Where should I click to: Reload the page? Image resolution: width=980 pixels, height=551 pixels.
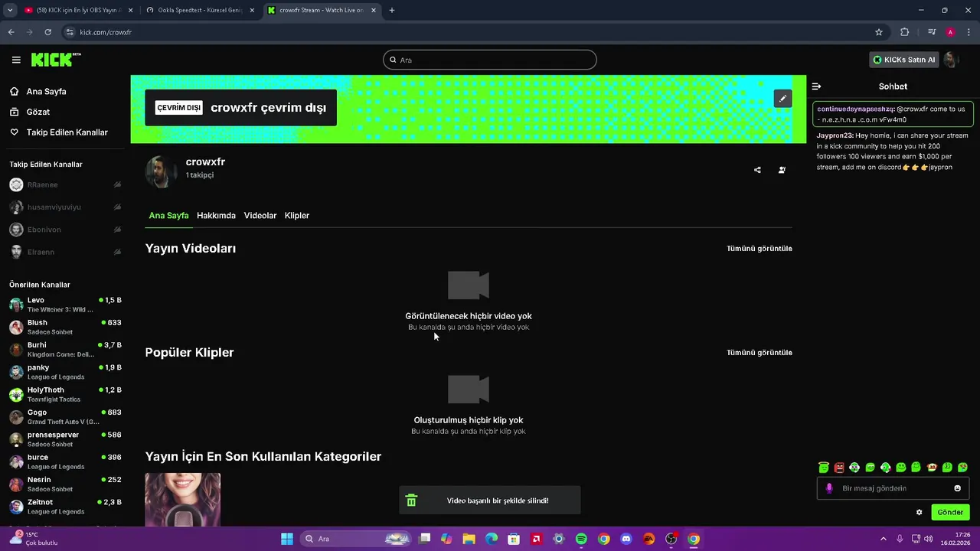(x=48, y=32)
